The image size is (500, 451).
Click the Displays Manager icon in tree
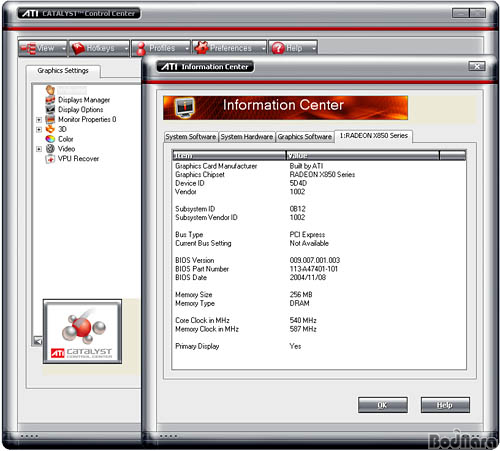50,100
